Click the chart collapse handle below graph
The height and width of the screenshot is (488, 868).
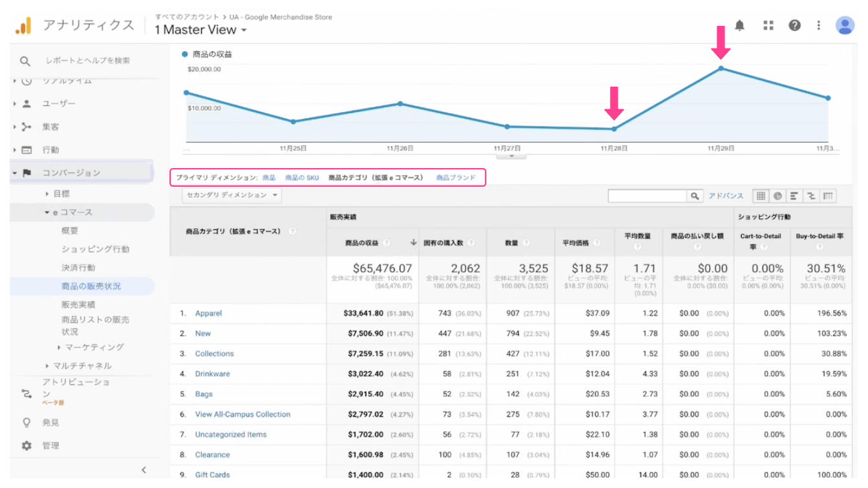coord(512,156)
